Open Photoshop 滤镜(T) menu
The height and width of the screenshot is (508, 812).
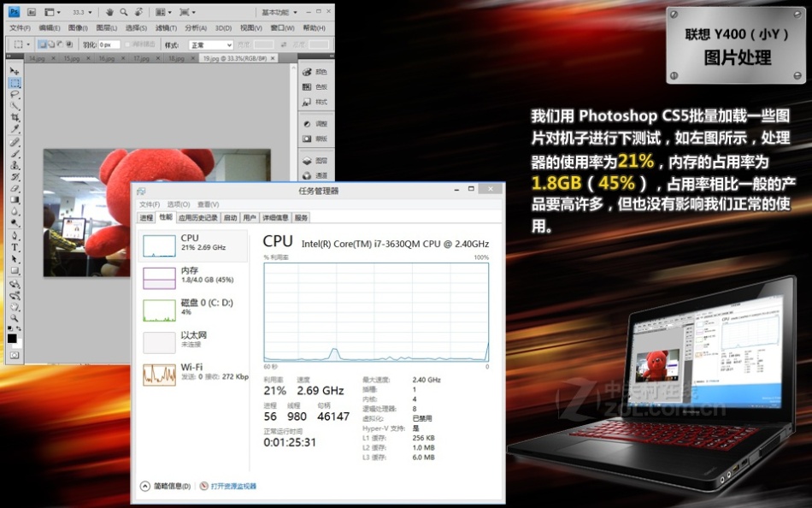(166, 28)
